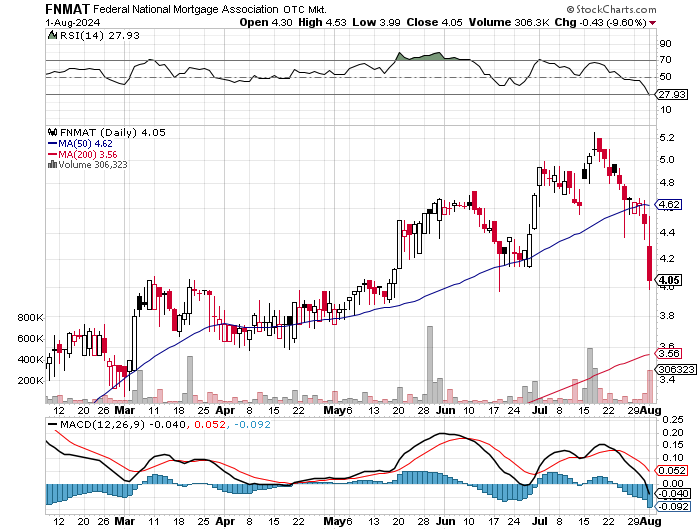The height and width of the screenshot is (530, 700).
Task: Click Apr on the price chart date axis
Action: (225, 410)
